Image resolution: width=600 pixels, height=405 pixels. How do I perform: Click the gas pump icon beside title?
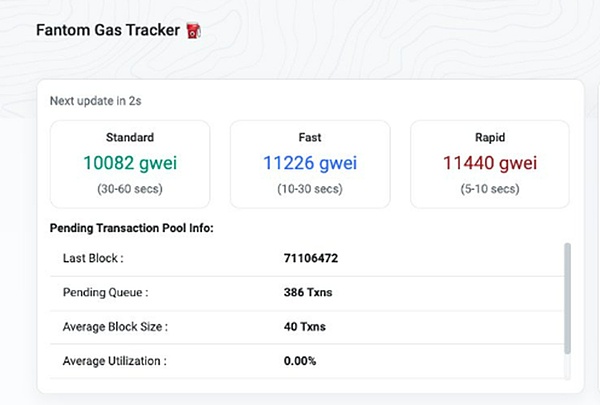196,31
